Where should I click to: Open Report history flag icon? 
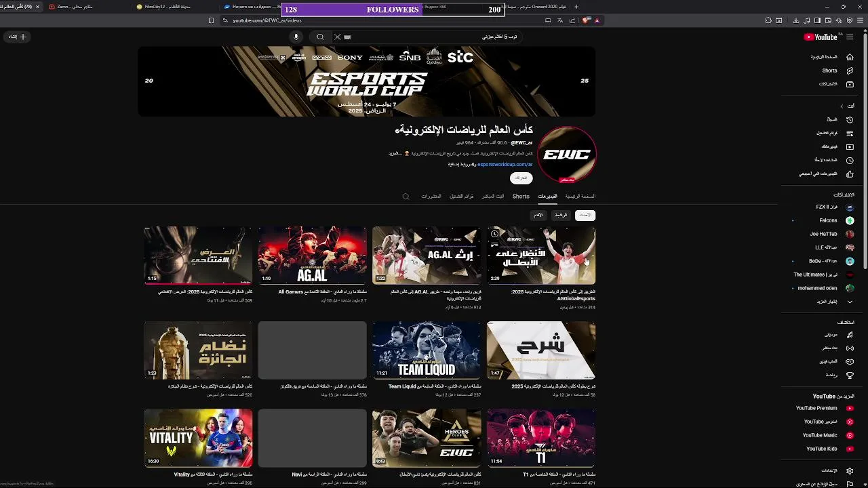click(x=850, y=484)
